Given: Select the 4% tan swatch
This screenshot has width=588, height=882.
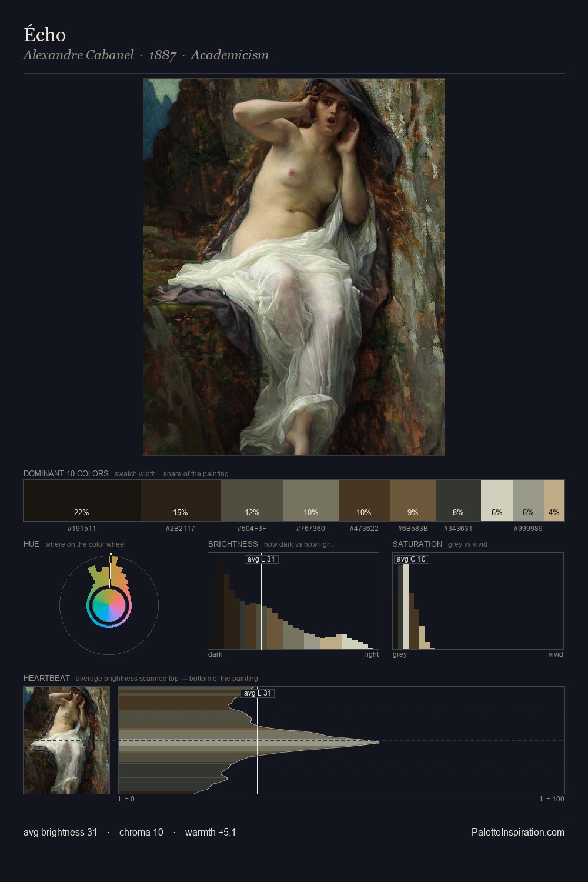Looking at the screenshot, I should [554, 500].
